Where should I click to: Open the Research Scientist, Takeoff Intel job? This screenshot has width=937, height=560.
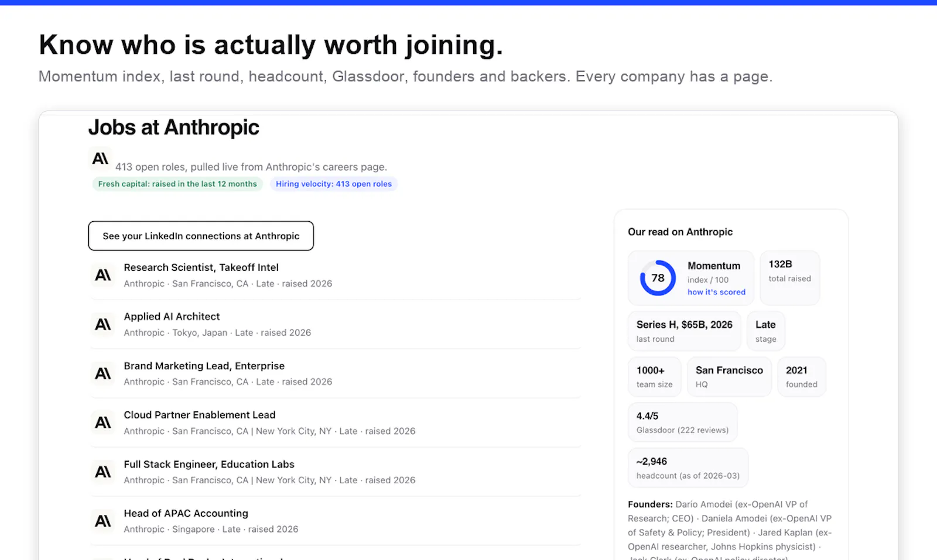(x=201, y=267)
